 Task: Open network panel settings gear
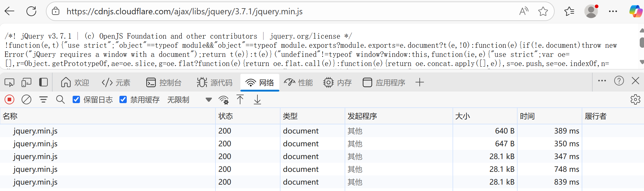[x=635, y=99]
